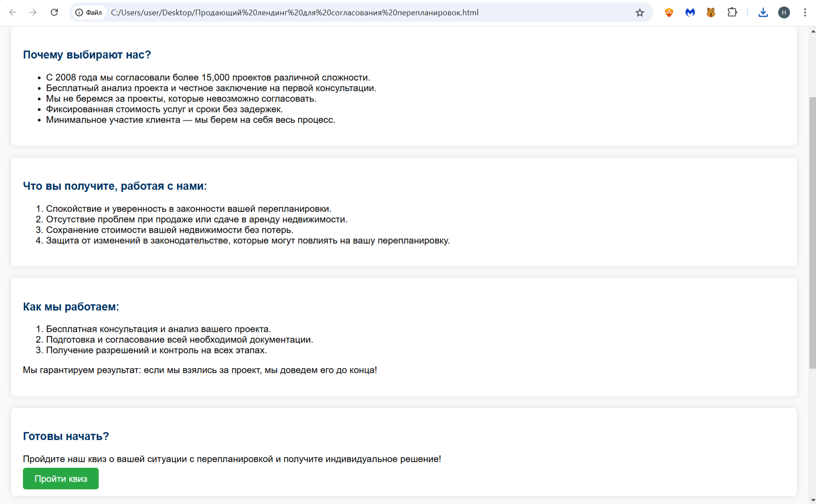Open the profile avatar menu

click(784, 13)
